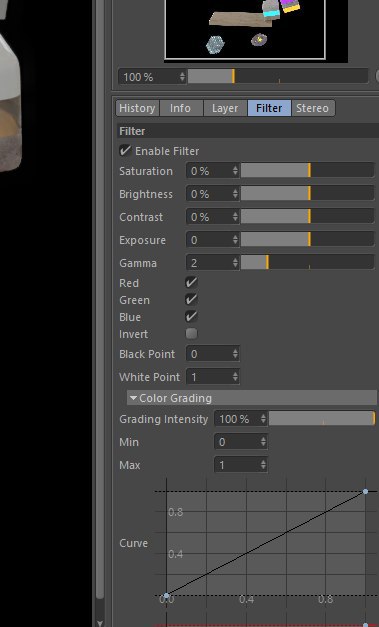Click the Brightness stepper arrows
The width and height of the screenshot is (379, 627).
(235, 194)
